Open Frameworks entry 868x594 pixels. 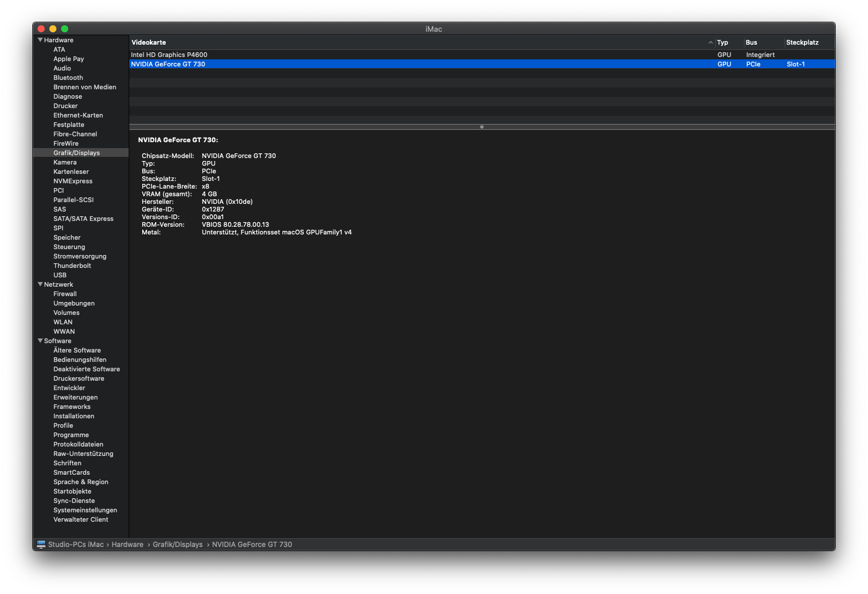[x=72, y=407]
